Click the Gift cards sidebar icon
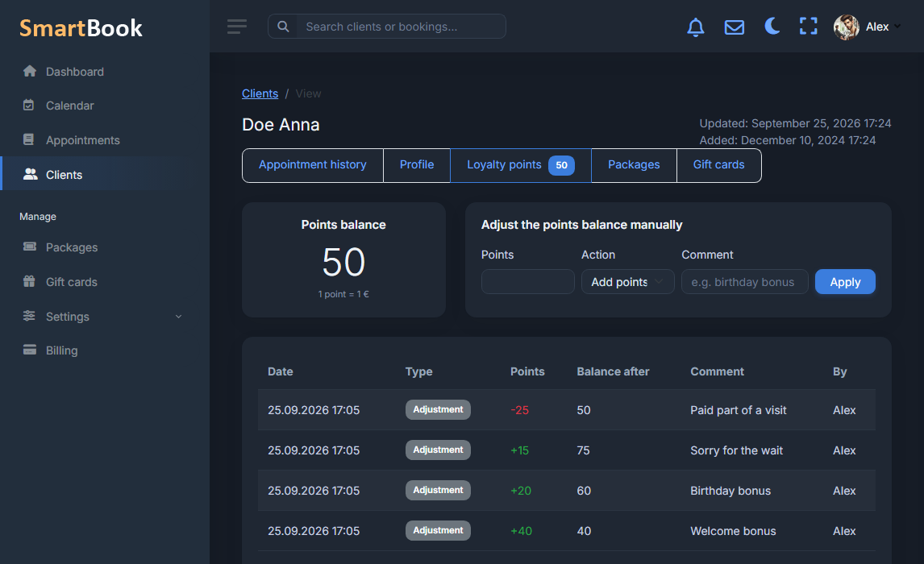The width and height of the screenshot is (924, 564). point(29,281)
